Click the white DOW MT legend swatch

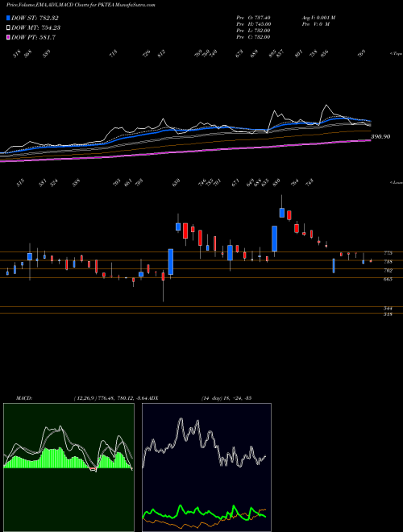click(8, 27)
